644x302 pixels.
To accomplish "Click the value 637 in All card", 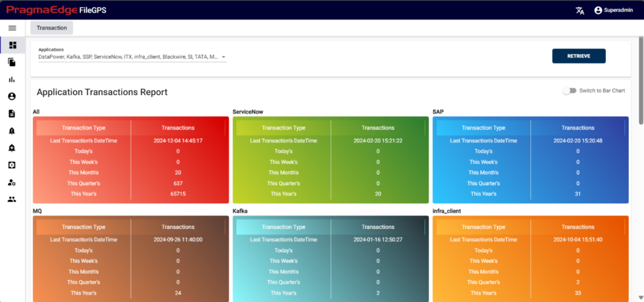I will point(178,183).
